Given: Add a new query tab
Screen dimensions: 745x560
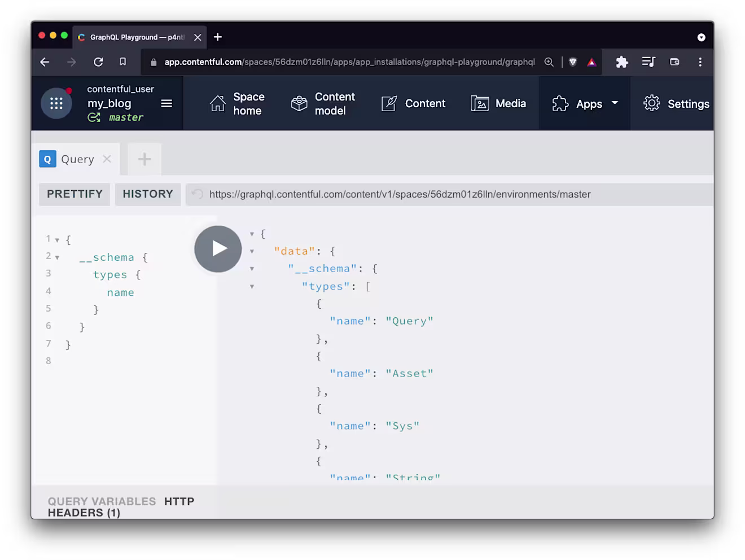Looking at the screenshot, I should click(x=144, y=159).
